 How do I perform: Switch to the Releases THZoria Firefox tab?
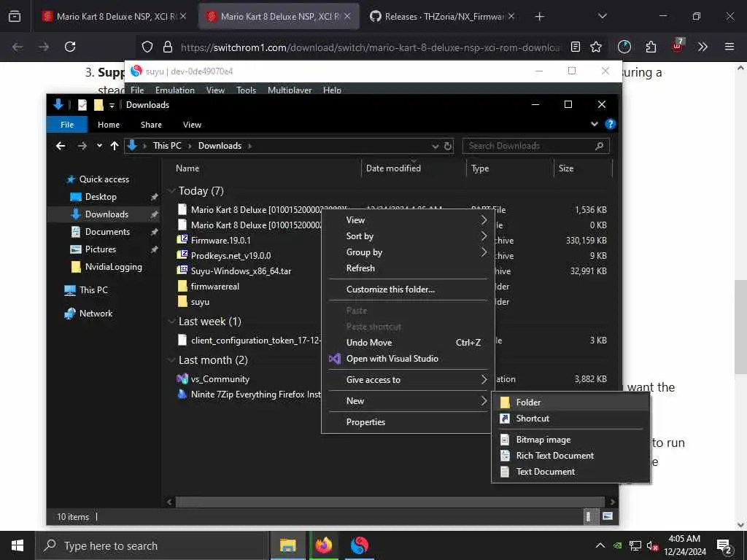[x=442, y=17]
